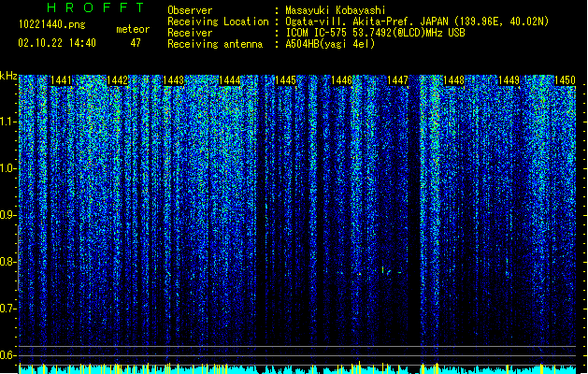Screen dimensions: 588x374
Task: Click the 0.6 kHz axis label
Action: coord(8,355)
